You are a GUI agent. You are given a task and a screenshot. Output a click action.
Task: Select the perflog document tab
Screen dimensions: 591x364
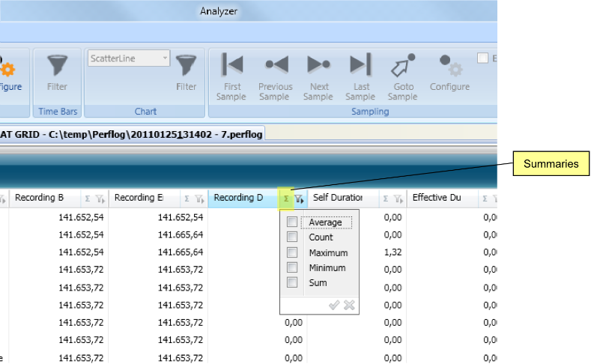132,134
